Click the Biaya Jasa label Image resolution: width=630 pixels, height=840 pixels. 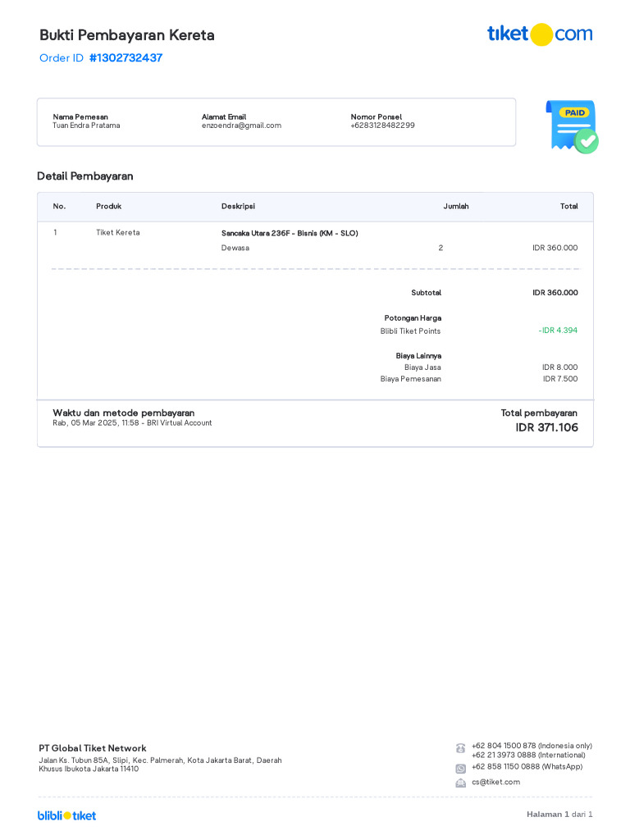[422, 367]
